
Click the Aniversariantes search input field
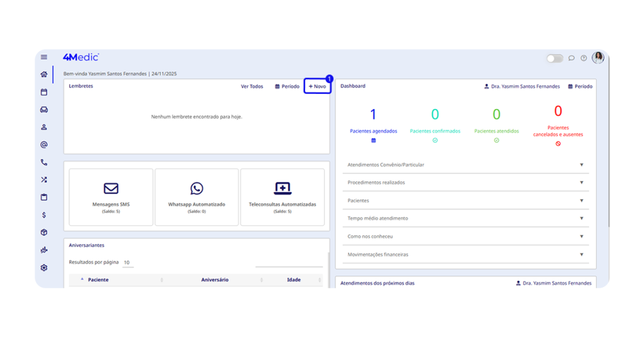(289, 262)
